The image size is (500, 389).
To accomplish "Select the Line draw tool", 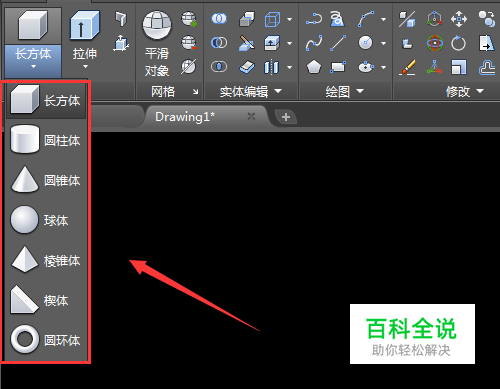I will (x=338, y=43).
